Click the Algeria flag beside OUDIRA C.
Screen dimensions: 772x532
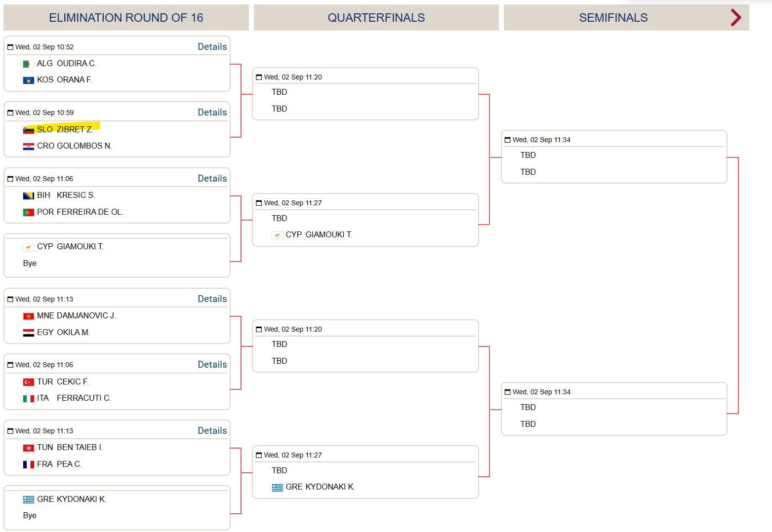click(29, 64)
